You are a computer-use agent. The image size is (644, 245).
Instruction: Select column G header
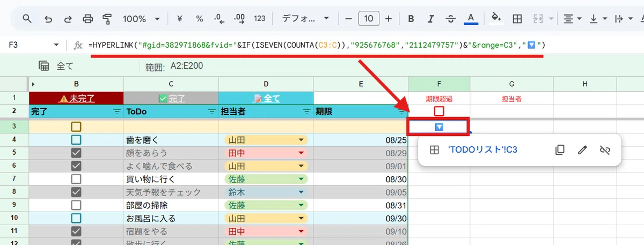coord(512,84)
